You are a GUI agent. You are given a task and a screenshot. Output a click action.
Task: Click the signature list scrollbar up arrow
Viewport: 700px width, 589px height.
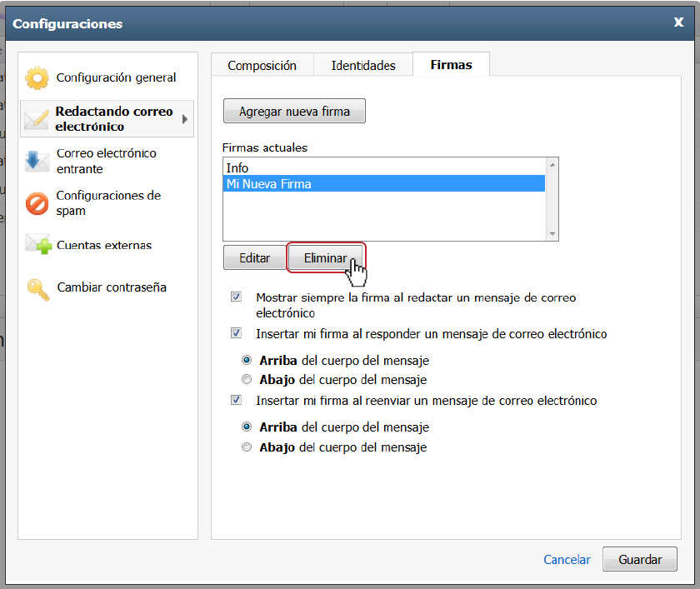click(552, 165)
